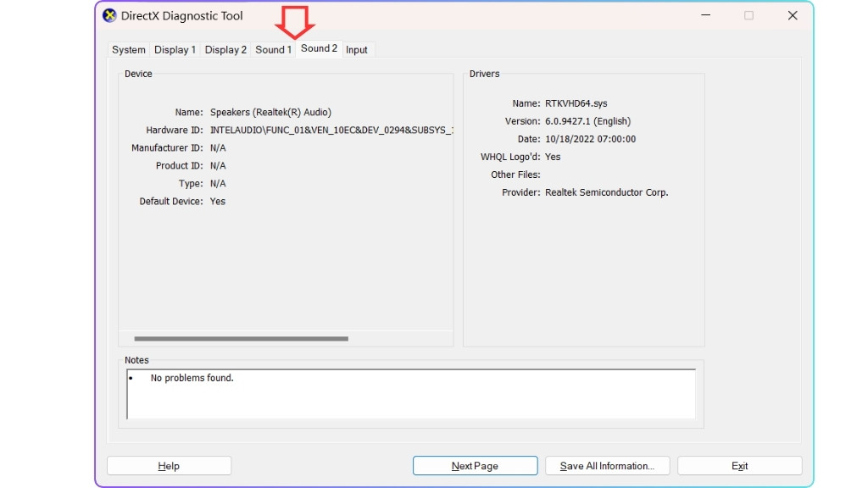Click the WHQL Logo'd Yes value
The width and height of the screenshot is (868, 488).
pyautogui.click(x=553, y=156)
